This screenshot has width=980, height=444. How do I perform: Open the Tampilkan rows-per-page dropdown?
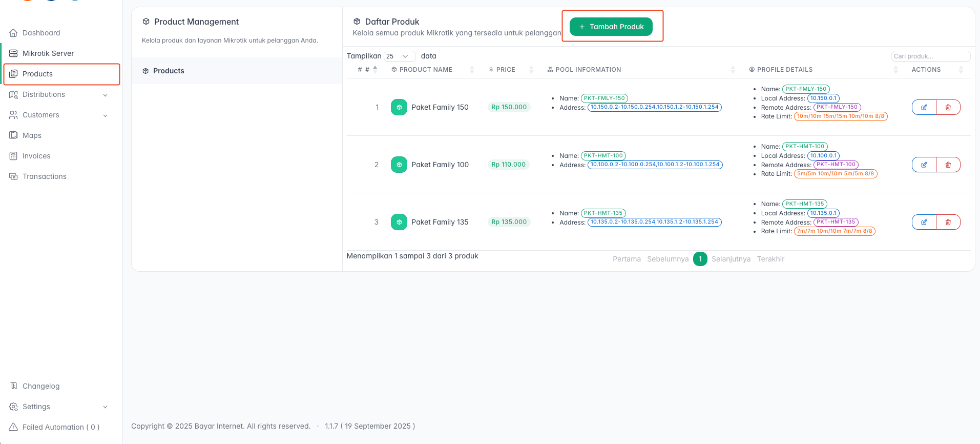[399, 56]
